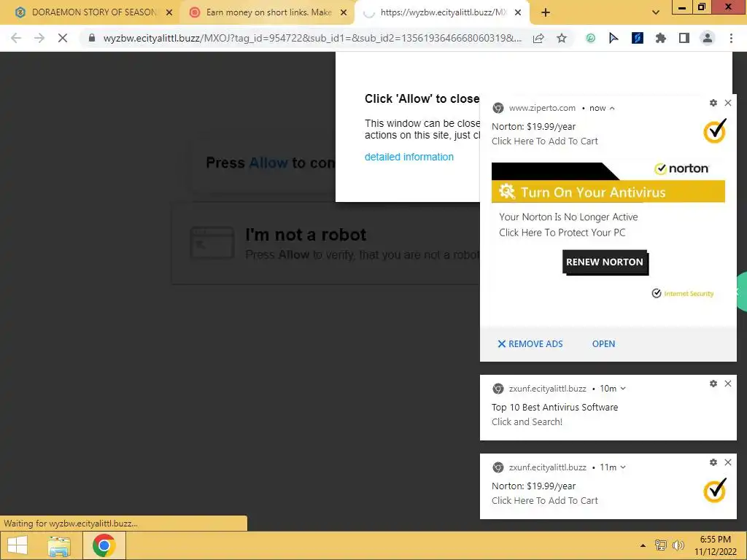Screen dimensions: 747x560
Task: Open a new browser tab
Action: pos(546,12)
